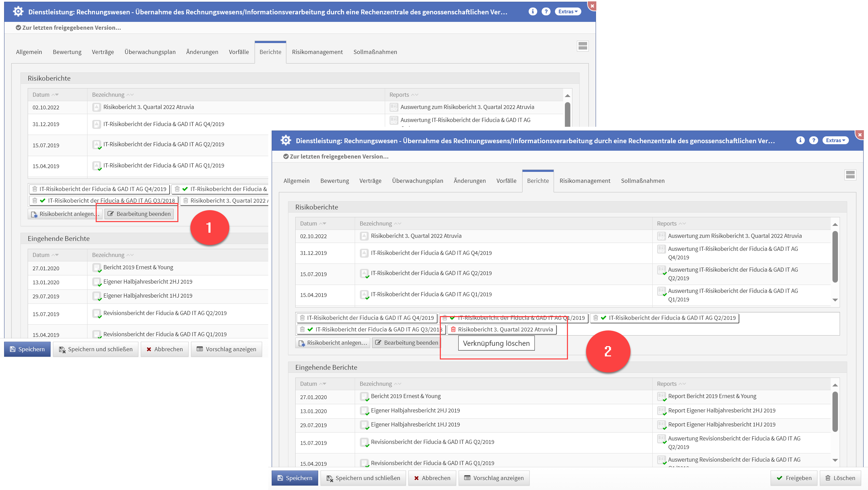
Task: Click Bearbeitung beenden in the front dialog
Action: (x=407, y=343)
